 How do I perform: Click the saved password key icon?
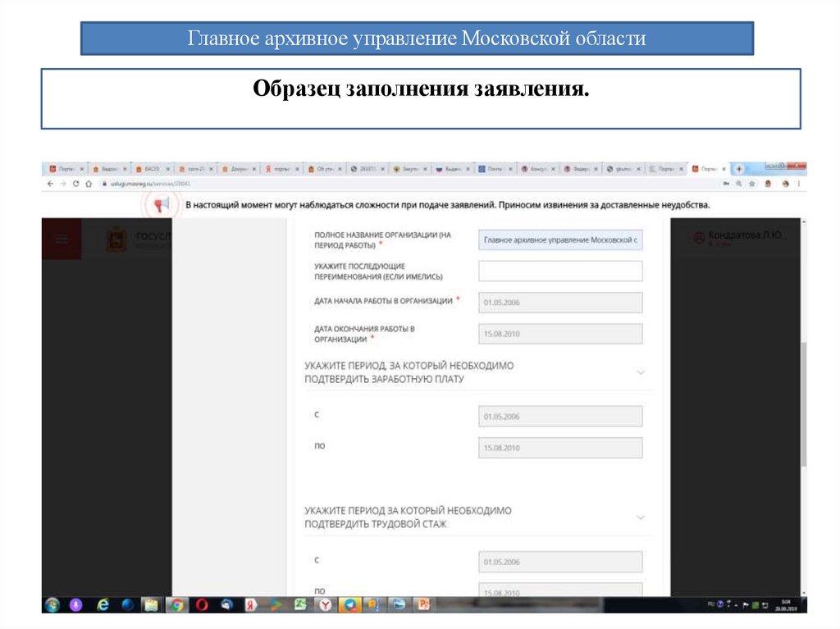coord(727,184)
